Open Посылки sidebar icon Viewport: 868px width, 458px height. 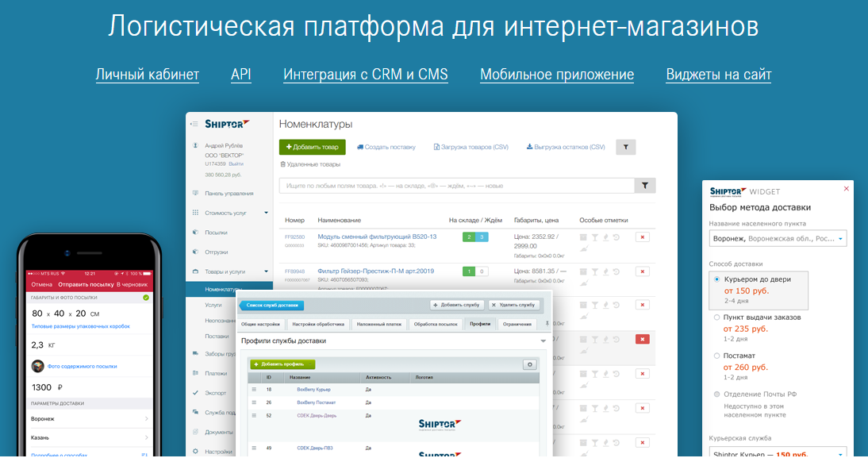pyautogui.click(x=195, y=233)
